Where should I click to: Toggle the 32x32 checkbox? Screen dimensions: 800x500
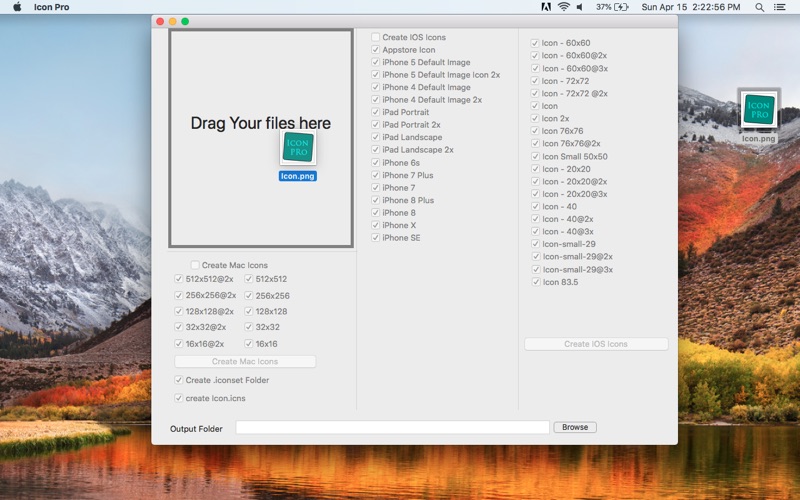248,327
